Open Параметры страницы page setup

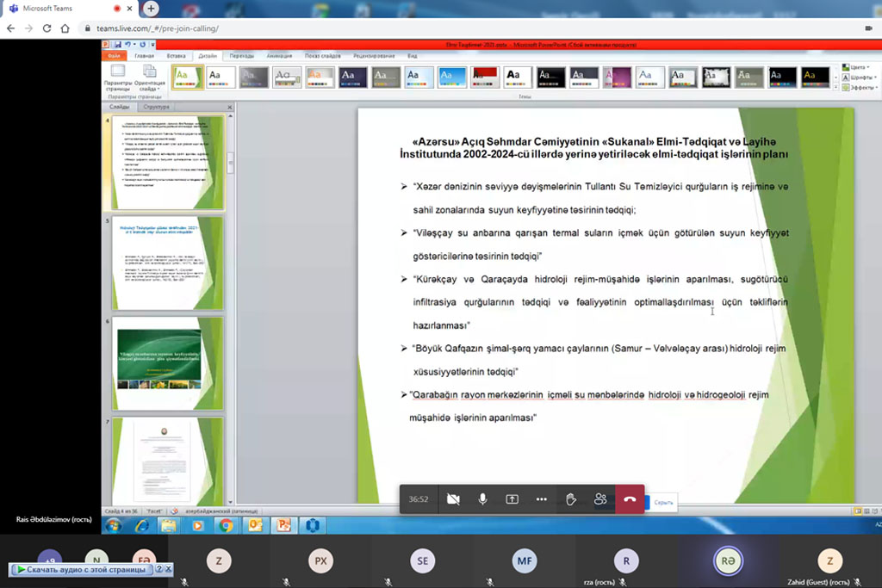pos(118,77)
